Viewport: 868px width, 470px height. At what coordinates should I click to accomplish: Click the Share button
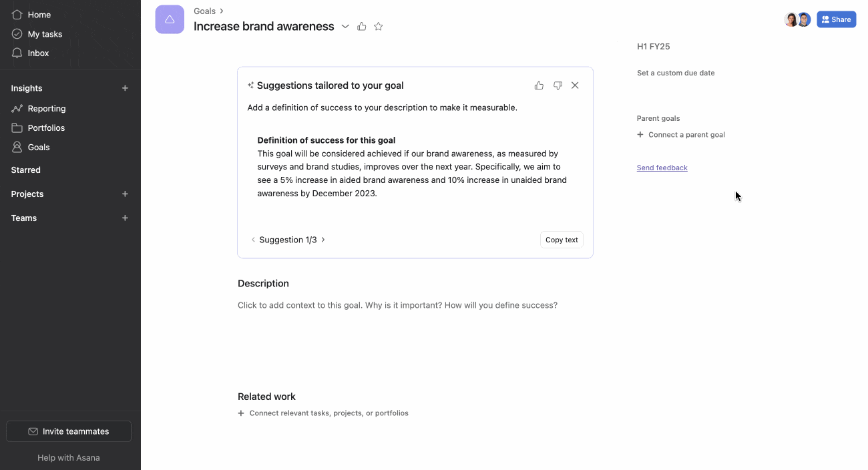[836, 19]
